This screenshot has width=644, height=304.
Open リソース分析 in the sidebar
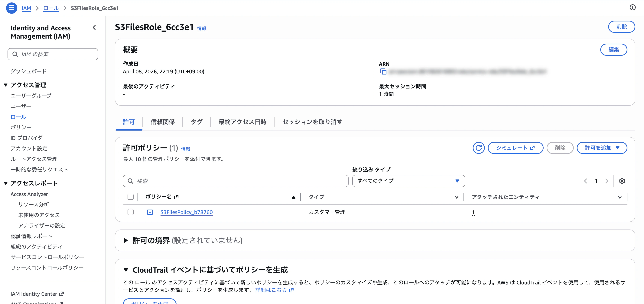click(34, 205)
